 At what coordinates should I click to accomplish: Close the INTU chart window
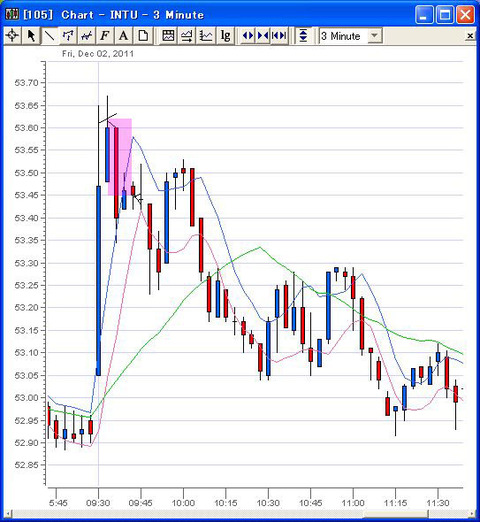pyautogui.click(x=465, y=15)
